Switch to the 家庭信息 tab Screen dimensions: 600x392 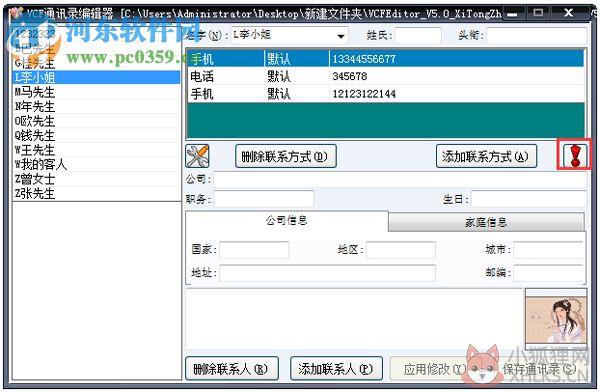(486, 222)
